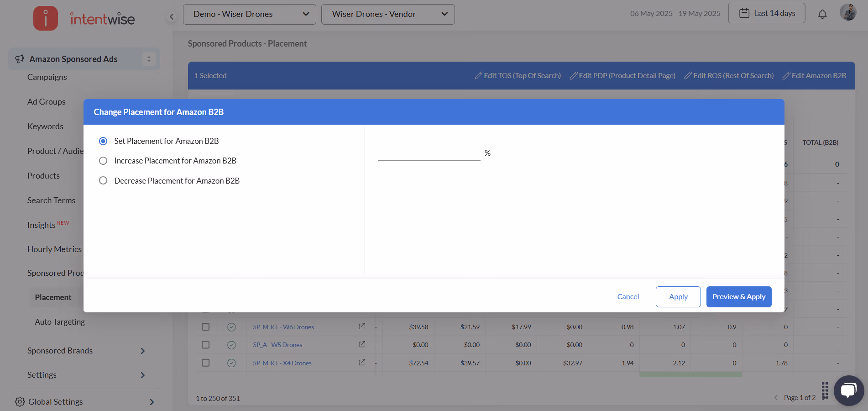Check the SP_M_KT - X4 Drones row checkbox
This screenshot has width=868, height=411.
click(205, 363)
